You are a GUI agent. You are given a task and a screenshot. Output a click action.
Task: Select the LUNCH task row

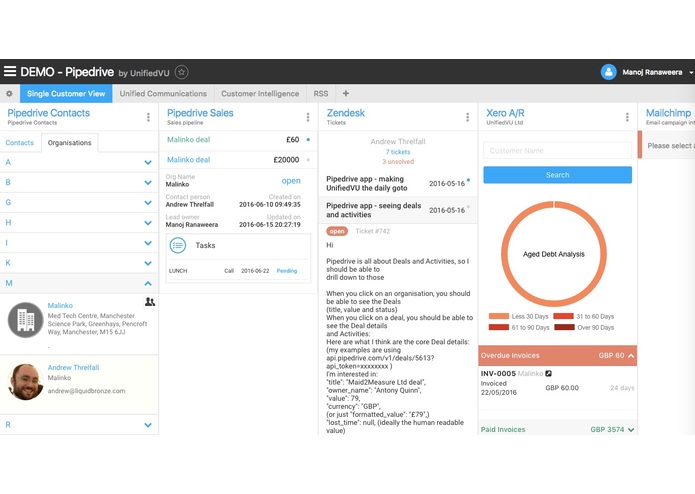tap(238, 271)
